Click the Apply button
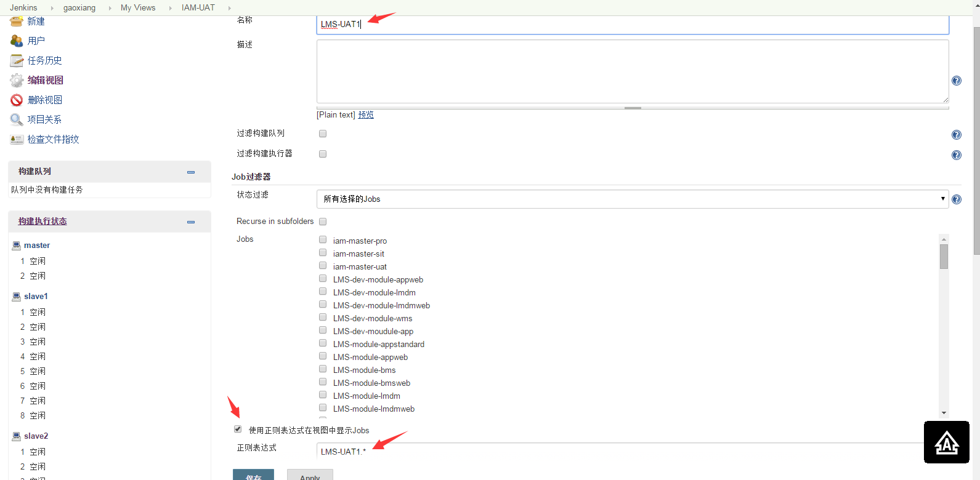This screenshot has height=480, width=980. click(x=310, y=474)
